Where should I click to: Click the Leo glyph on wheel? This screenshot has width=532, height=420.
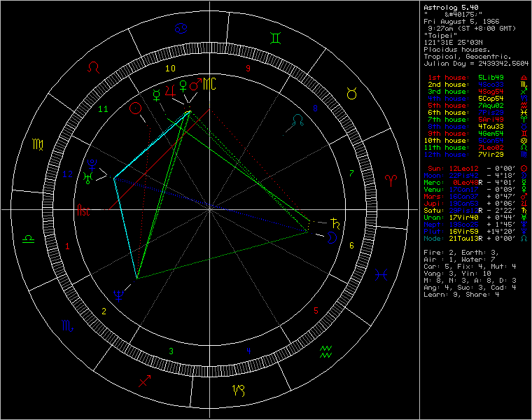pyautogui.click(x=93, y=67)
